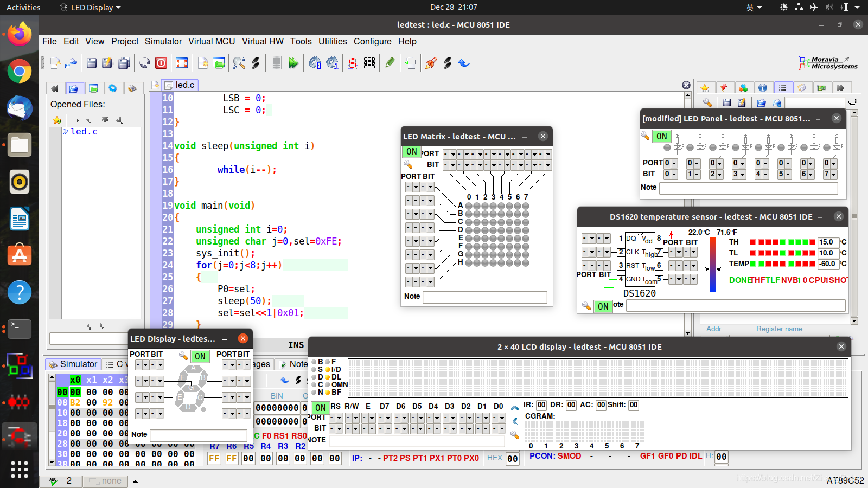Click the green double-arrow Run button in toolbar
The width and height of the screenshot is (868, 488).
pos(293,63)
